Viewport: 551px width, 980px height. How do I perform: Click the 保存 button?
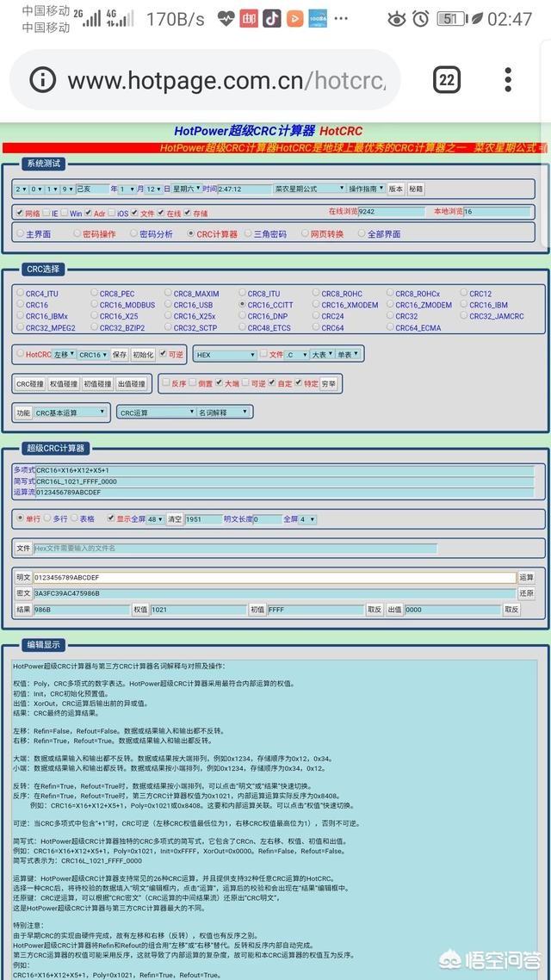(120, 355)
